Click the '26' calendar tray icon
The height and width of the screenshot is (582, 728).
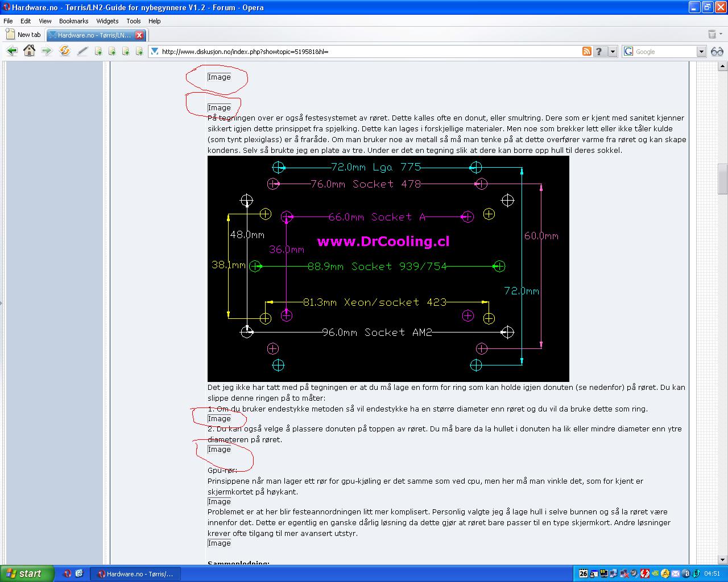(584, 574)
